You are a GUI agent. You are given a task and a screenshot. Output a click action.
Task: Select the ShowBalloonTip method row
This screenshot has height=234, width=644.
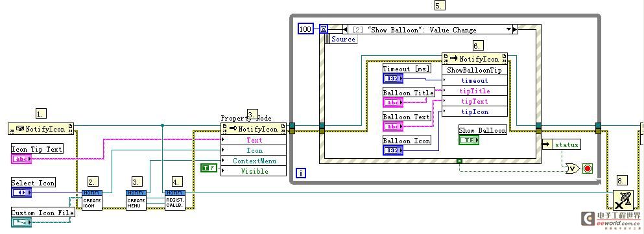pos(474,70)
